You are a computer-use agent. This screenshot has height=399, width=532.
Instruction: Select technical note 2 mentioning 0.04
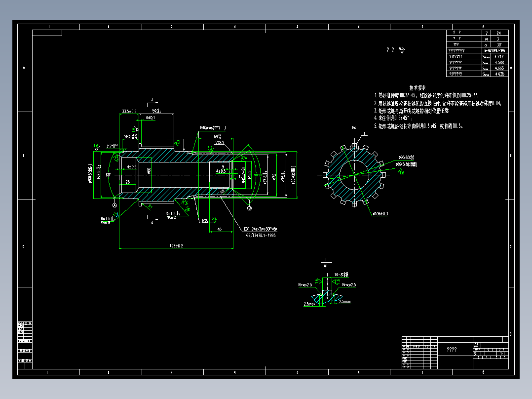coord(438,103)
